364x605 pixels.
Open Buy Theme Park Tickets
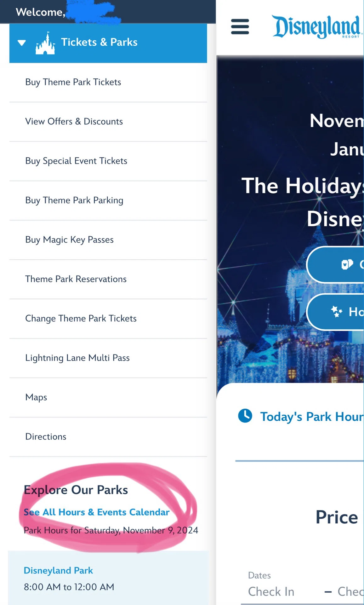[x=108, y=82]
